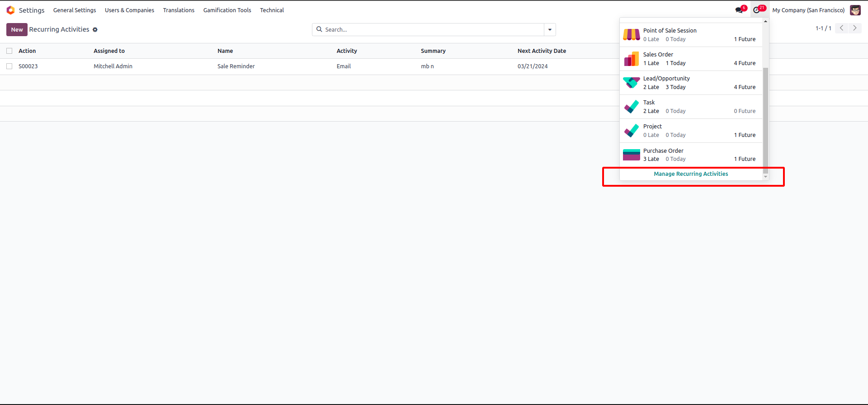Click the 03/21/2024 date cell
868x405 pixels.
[x=533, y=66]
